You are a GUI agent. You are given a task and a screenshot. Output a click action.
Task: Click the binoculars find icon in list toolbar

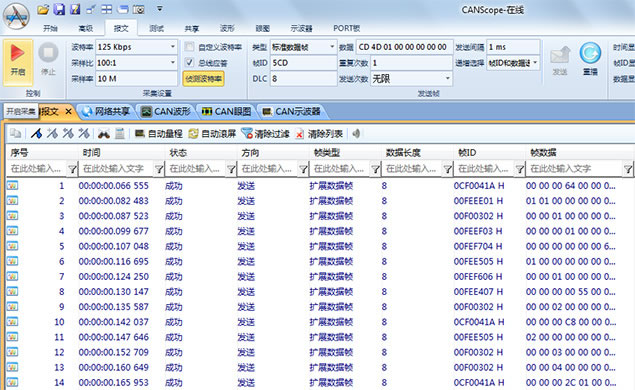pos(104,134)
